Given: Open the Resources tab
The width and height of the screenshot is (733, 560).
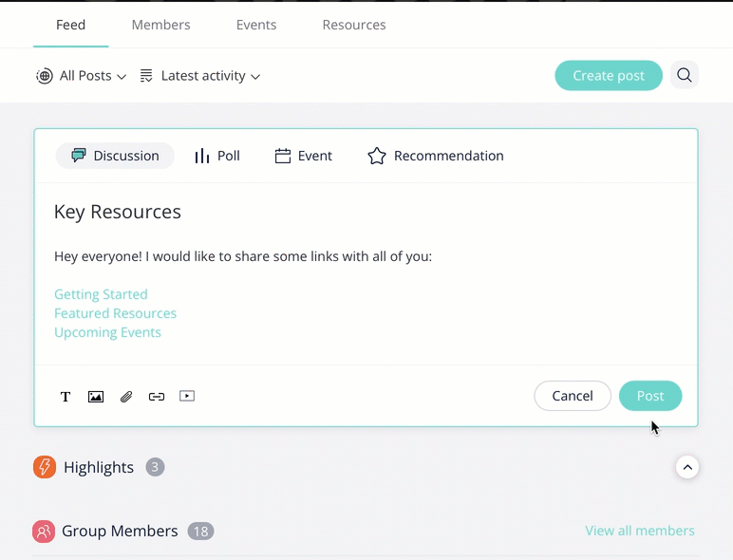Looking at the screenshot, I should (354, 25).
